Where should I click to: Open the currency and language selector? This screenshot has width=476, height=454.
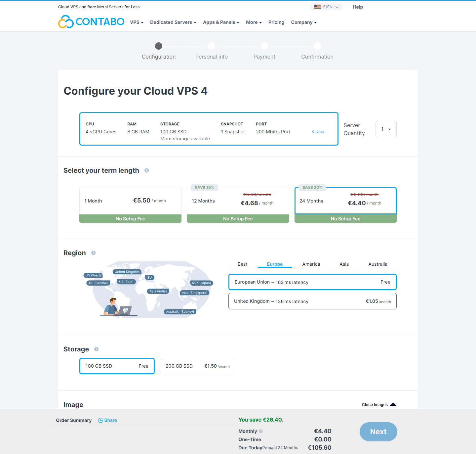(x=326, y=7)
